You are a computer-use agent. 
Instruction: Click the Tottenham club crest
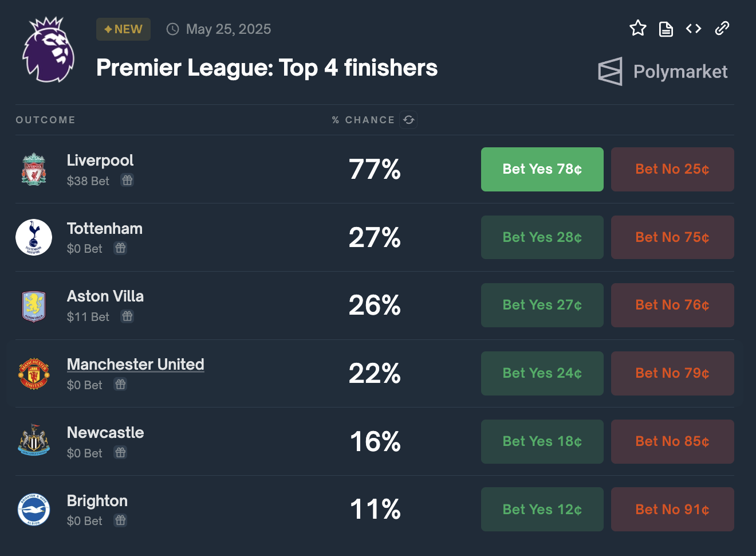(x=34, y=237)
